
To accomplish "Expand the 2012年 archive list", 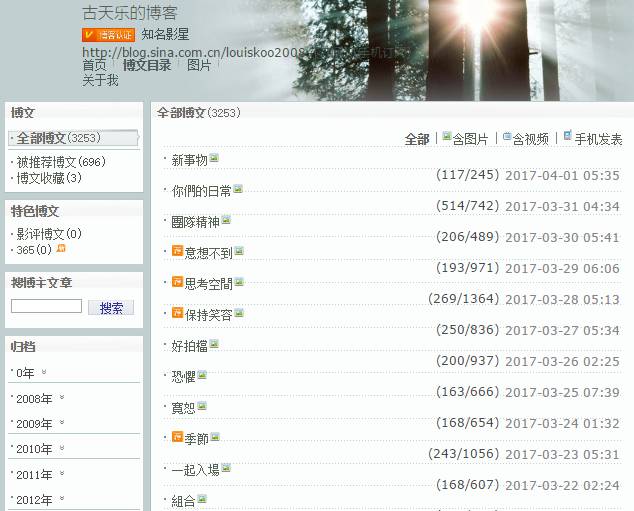I will (x=61, y=498).
